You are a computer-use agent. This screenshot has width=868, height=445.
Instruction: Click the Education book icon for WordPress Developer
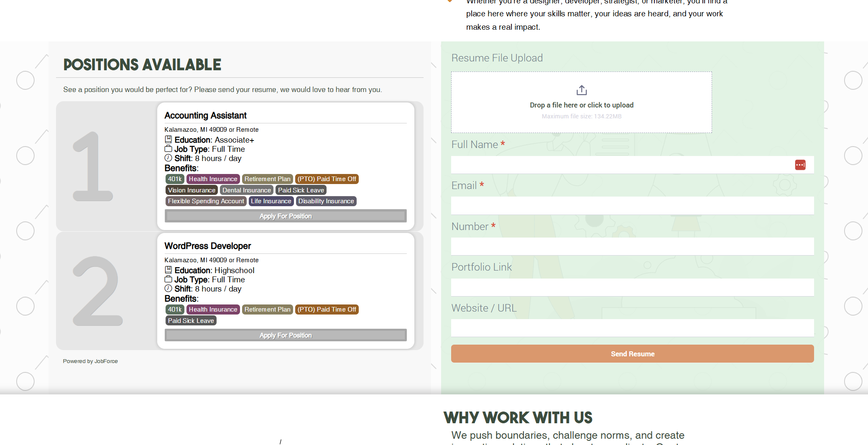click(x=168, y=270)
